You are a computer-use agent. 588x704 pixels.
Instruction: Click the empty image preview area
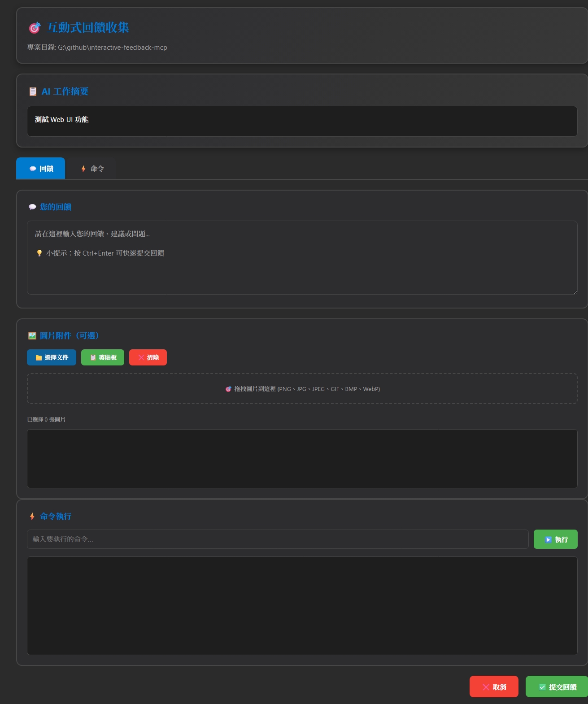(302, 458)
